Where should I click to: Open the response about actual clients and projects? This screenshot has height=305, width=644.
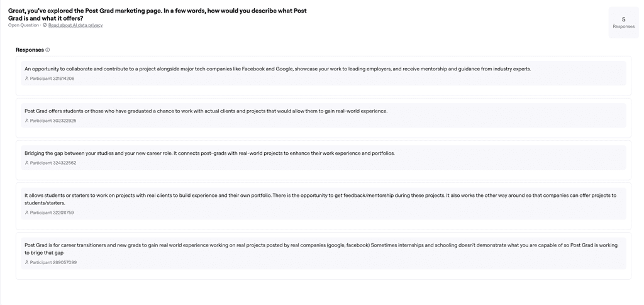coord(323,115)
